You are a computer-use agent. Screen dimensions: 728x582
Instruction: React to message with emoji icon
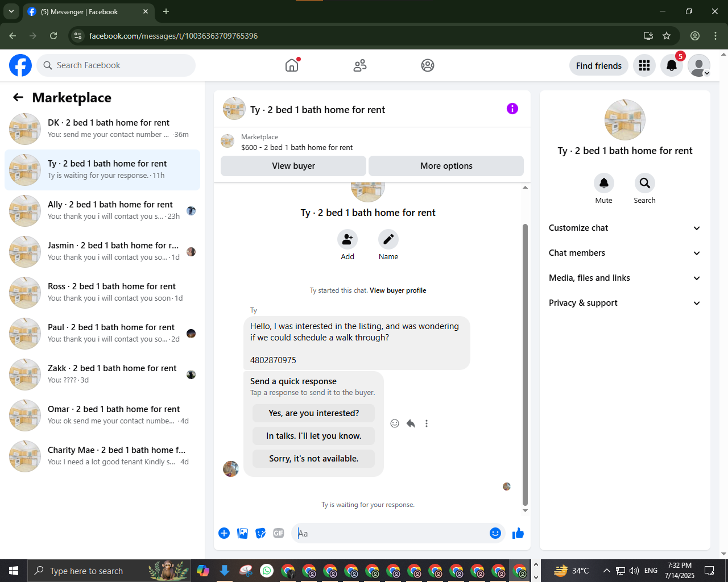[395, 423]
